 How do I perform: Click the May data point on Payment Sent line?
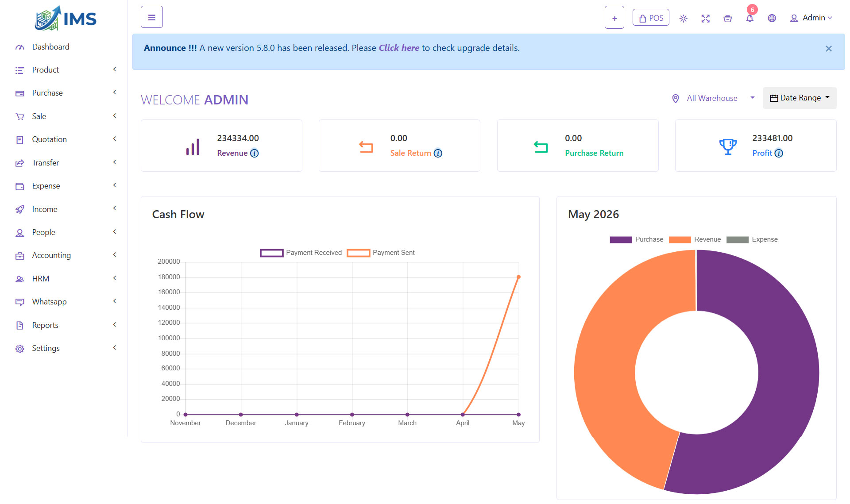[518, 277]
